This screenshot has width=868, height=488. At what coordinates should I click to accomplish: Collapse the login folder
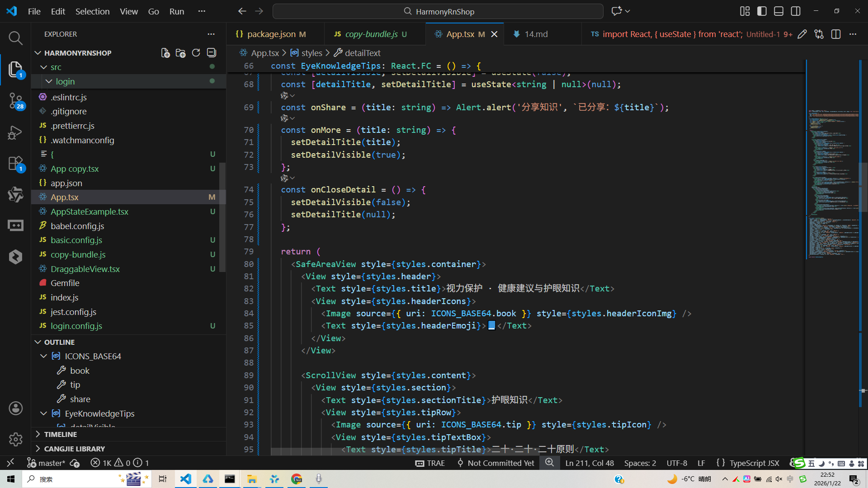pos(49,81)
